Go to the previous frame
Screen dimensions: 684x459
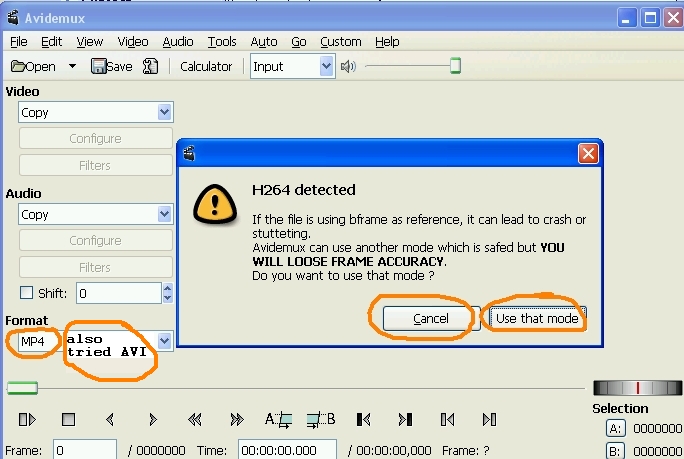click(x=110, y=420)
